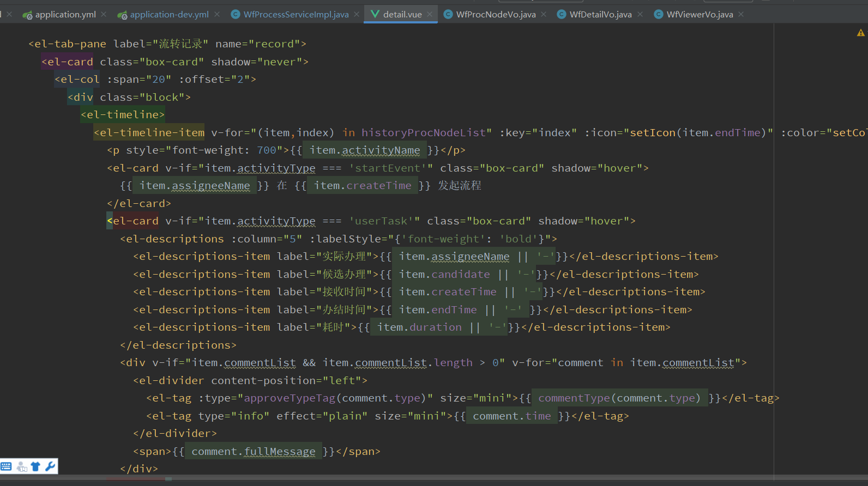Open the wrench settings icon in input method bar
This screenshot has height=486, width=868.
tap(50, 466)
